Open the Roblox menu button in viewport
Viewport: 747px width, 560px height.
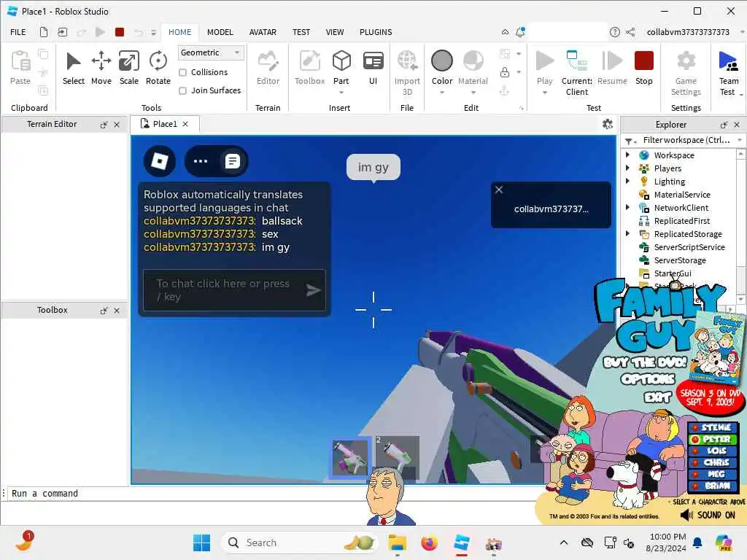pos(160,161)
